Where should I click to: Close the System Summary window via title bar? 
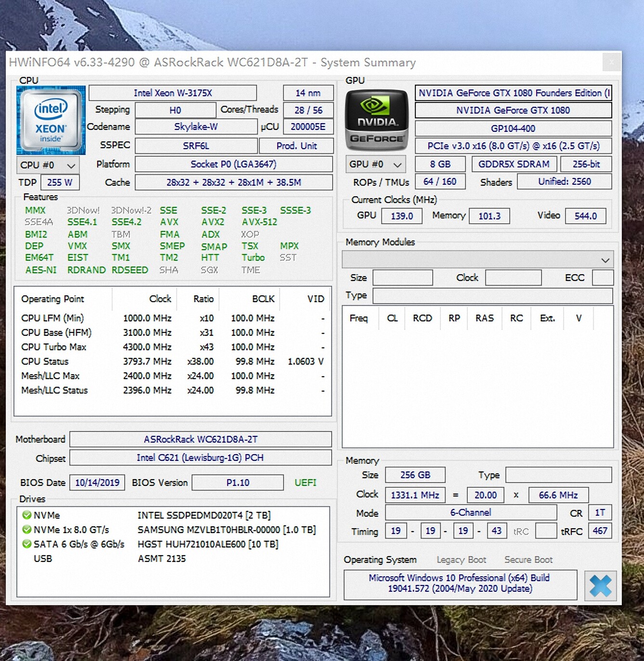[x=611, y=62]
